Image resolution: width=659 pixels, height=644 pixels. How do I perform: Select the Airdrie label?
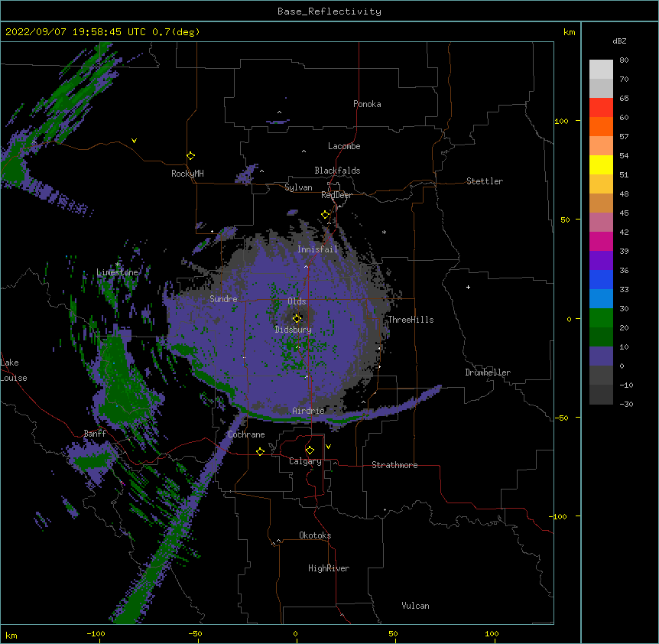pyautogui.click(x=309, y=411)
